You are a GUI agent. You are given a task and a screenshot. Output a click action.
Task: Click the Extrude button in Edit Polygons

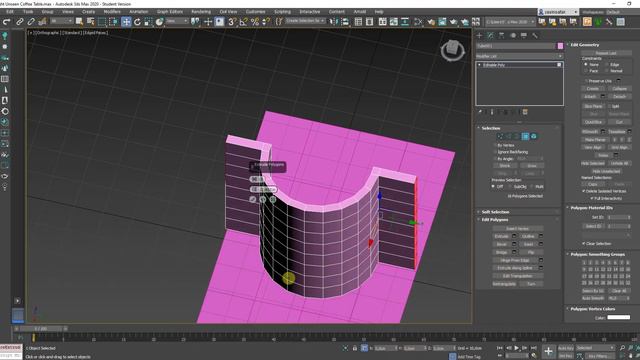tap(502, 236)
